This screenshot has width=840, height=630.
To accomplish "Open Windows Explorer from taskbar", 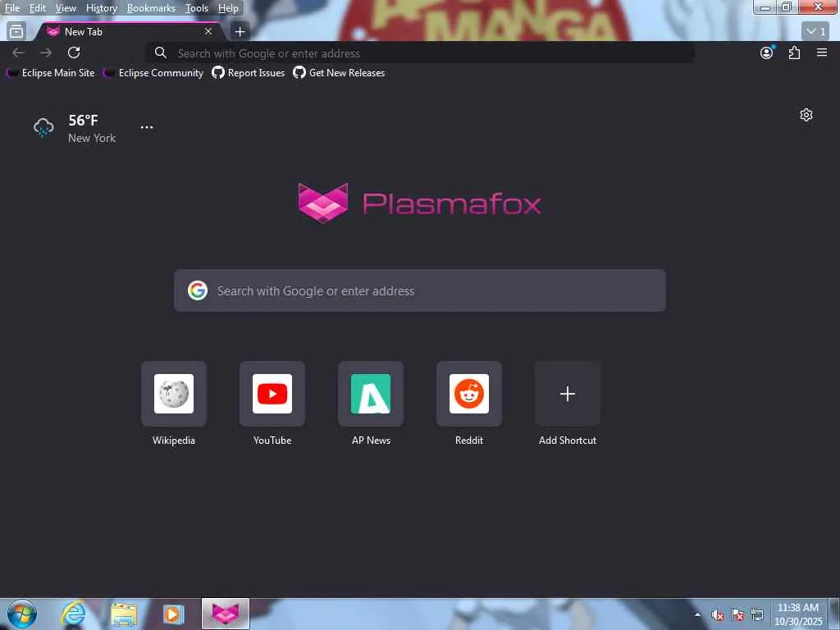I will tap(123, 614).
